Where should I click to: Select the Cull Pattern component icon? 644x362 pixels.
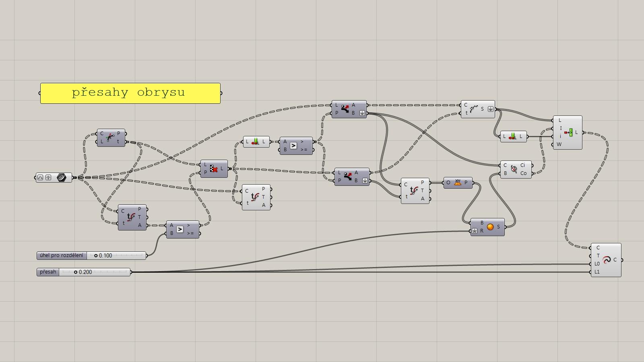coord(214,169)
